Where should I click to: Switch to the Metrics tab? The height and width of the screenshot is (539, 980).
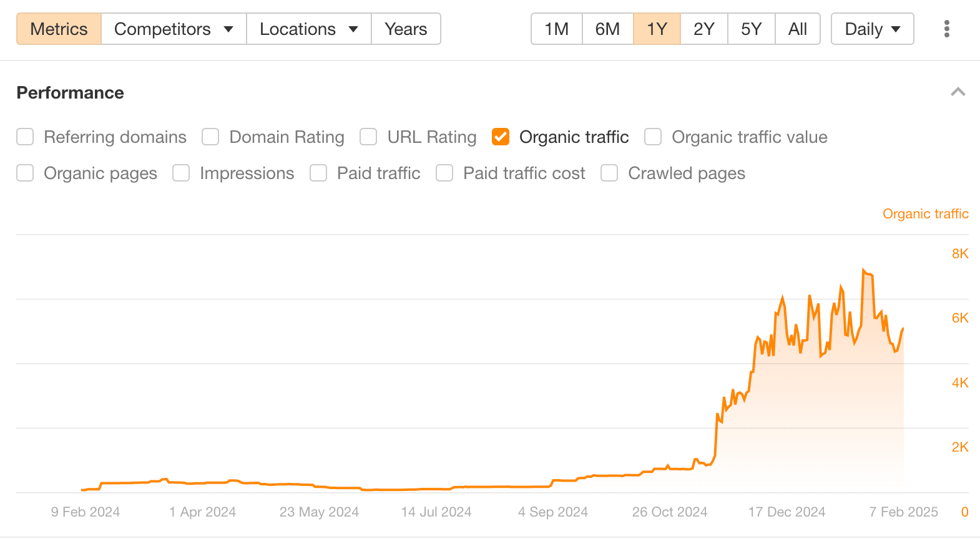[59, 29]
